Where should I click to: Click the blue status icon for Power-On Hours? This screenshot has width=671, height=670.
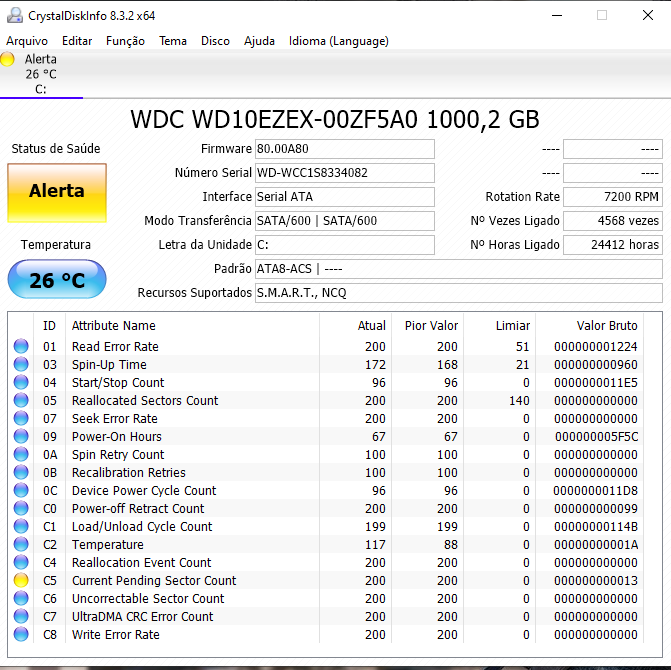(x=21, y=436)
